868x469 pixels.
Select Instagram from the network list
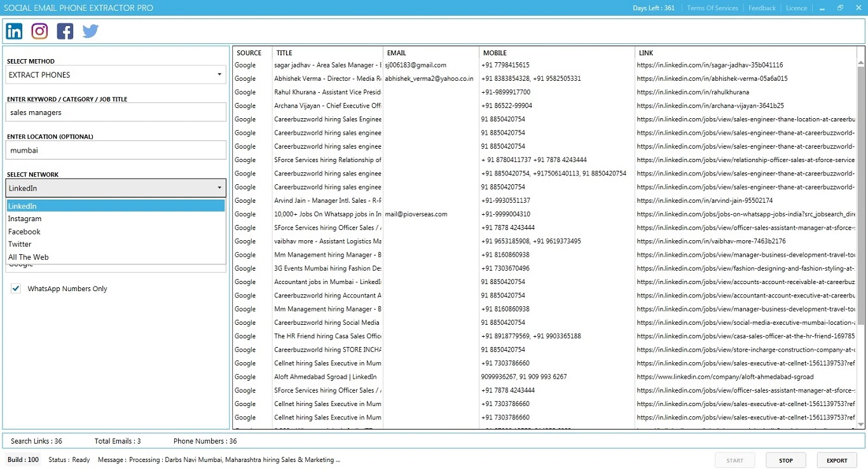pos(25,219)
